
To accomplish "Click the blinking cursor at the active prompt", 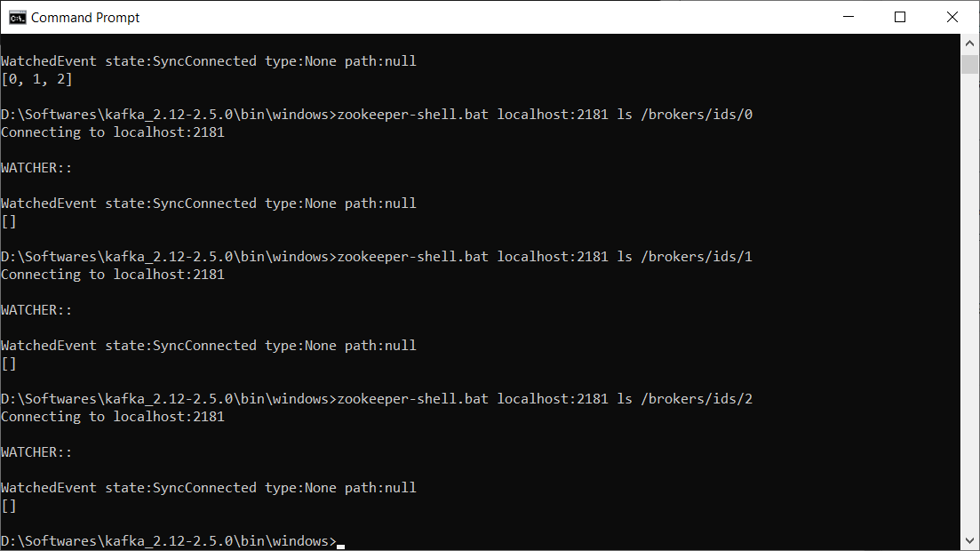I will pyautogui.click(x=339, y=543).
